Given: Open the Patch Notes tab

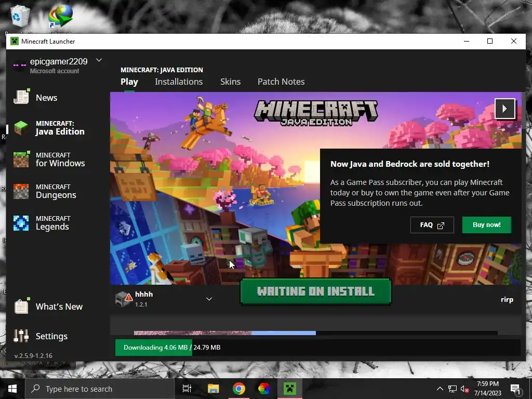Looking at the screenshot, I should coord(281,82).
